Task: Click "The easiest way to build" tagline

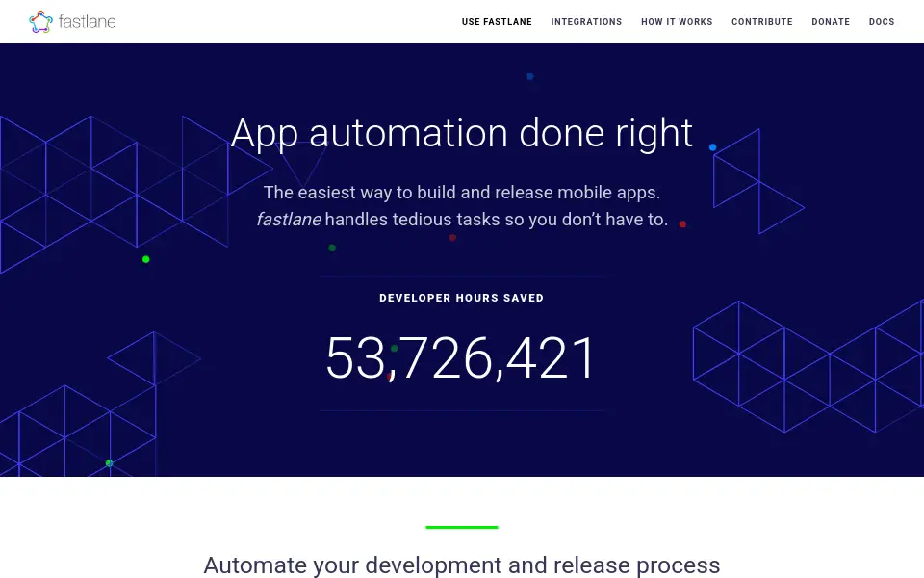Action: 461,193
